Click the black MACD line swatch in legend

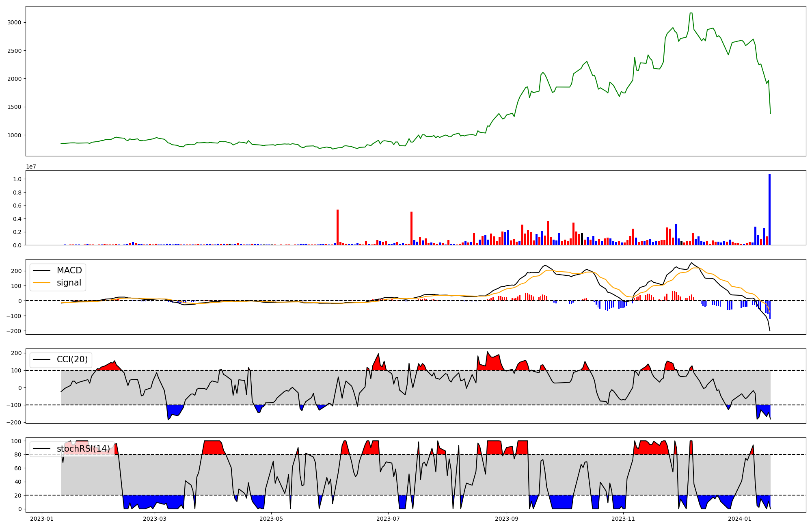click(x=41, y=270)
